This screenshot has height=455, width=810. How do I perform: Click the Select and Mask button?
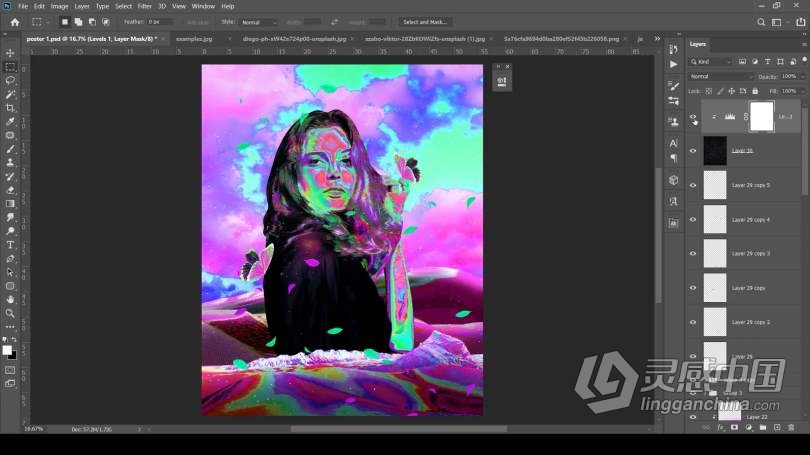[425, 22]
